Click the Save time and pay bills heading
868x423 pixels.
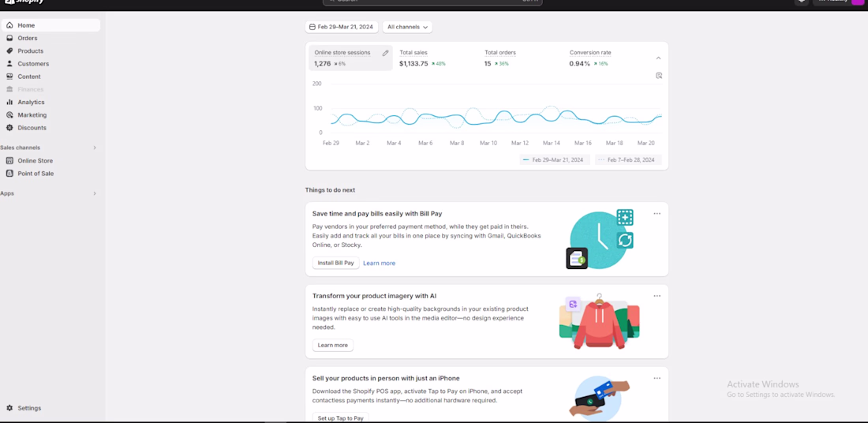[x=377, y=214]
